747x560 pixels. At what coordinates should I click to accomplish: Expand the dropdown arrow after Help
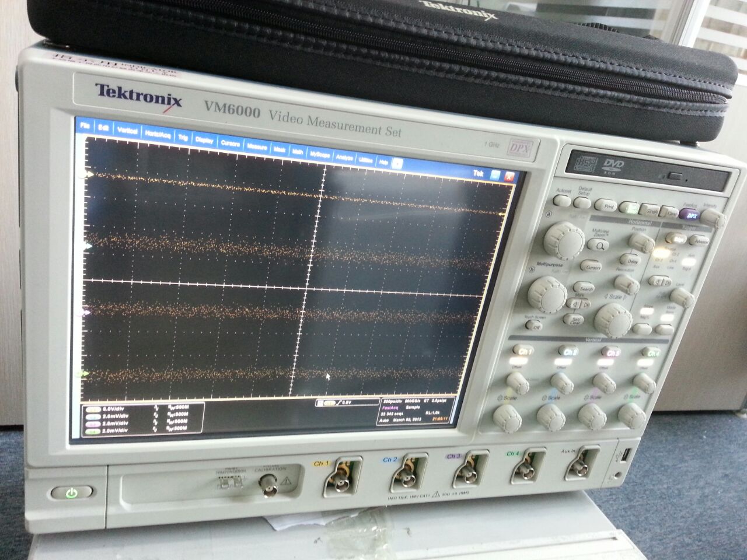pos(397,164)
